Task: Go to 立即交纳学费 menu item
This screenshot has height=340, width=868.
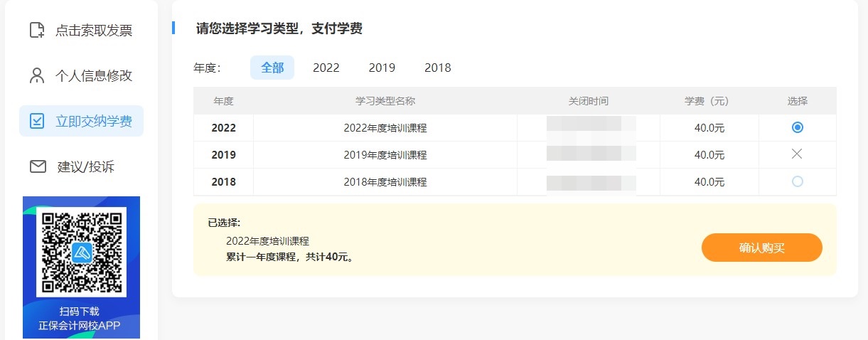Action: 94,121
